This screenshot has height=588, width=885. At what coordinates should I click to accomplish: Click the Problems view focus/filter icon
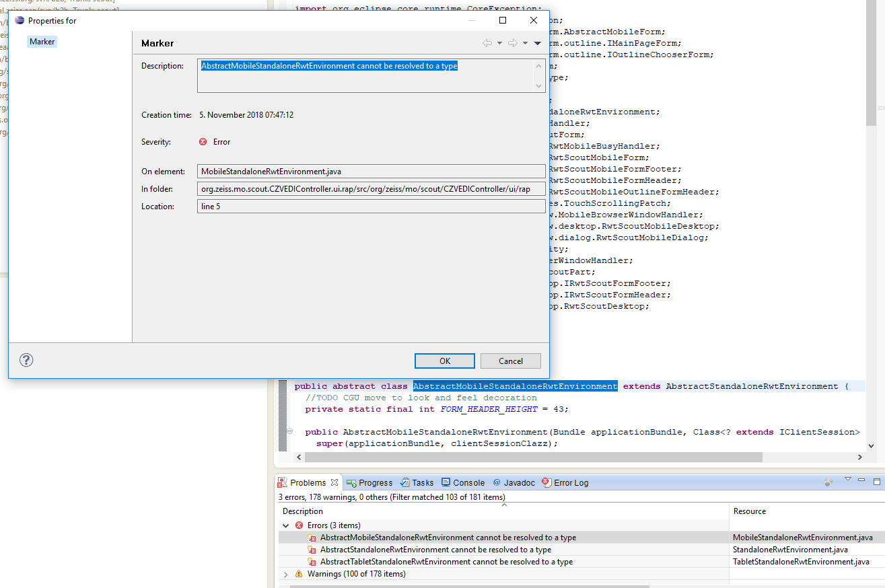coord(829,482)
